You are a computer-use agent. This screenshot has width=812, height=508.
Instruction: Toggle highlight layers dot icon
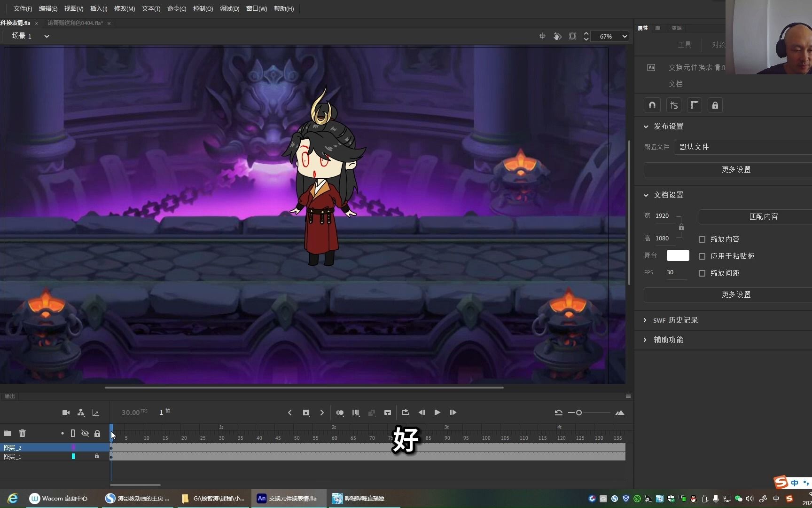point(62,433)
